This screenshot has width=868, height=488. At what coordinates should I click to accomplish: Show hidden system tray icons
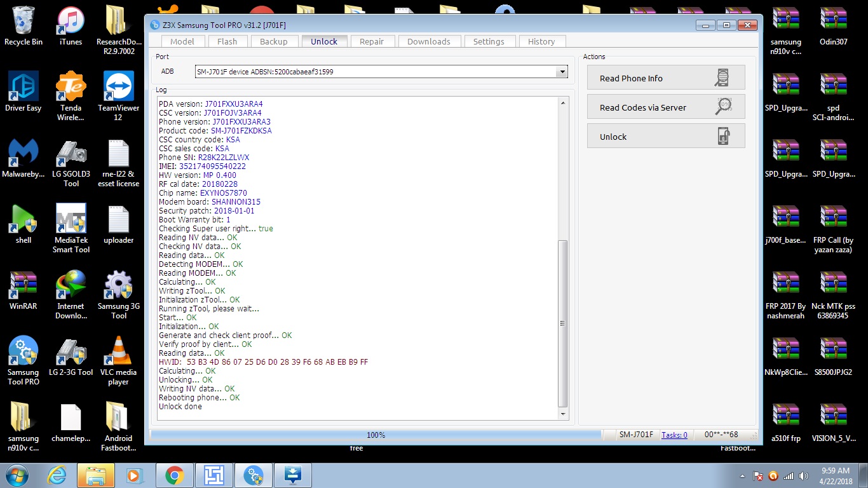click(x=743, y=476)
